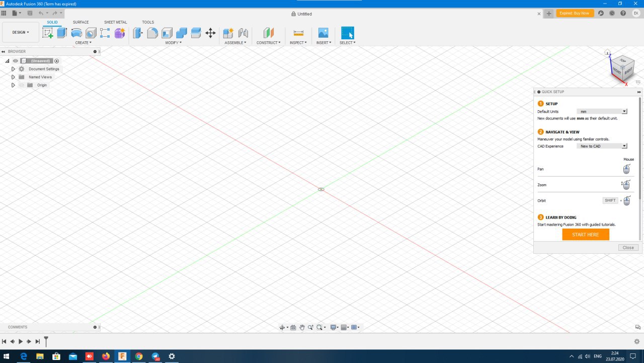Jump to timeline beginning
Image resolution: width=644 pixels, height=363 pixels.
pos(4,341)
